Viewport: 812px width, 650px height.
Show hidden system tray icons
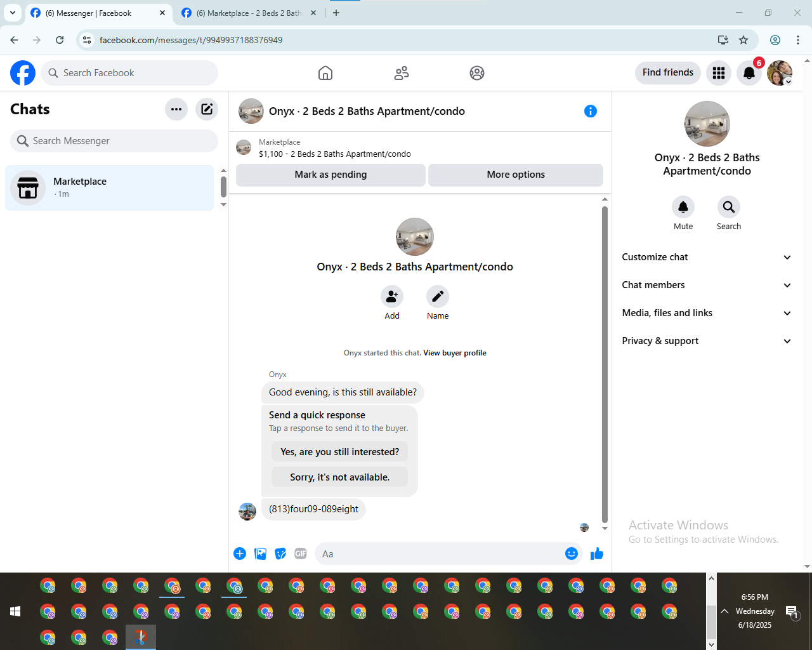[x=724, y=611]
